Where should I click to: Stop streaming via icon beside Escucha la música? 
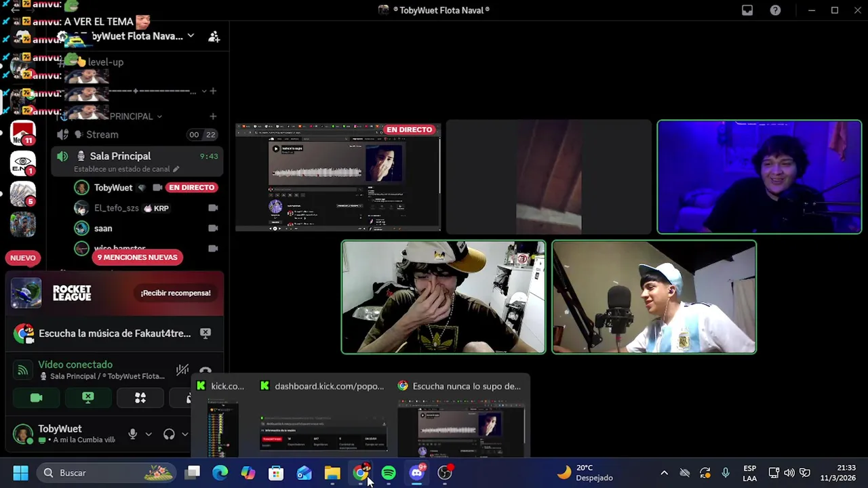[x=205, y=333]
